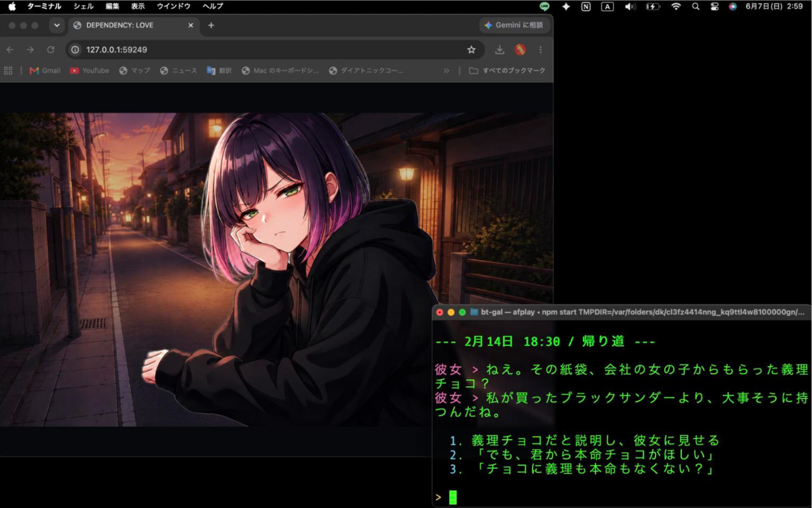Open a new Chrome tab
Viewport: 812px width, 508px height.
pyautogui.click(x=211, y=26)
